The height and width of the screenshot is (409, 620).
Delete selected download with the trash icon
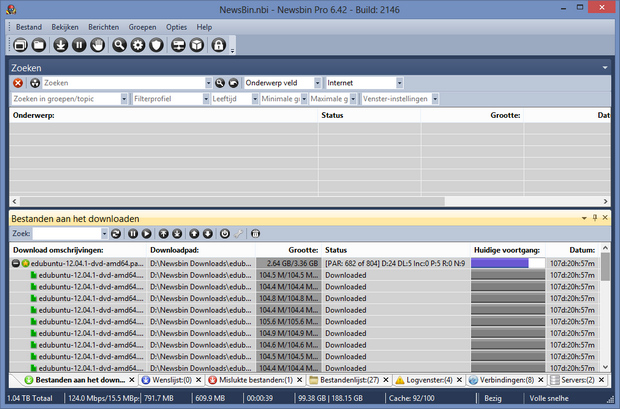(x=255, y=234)
